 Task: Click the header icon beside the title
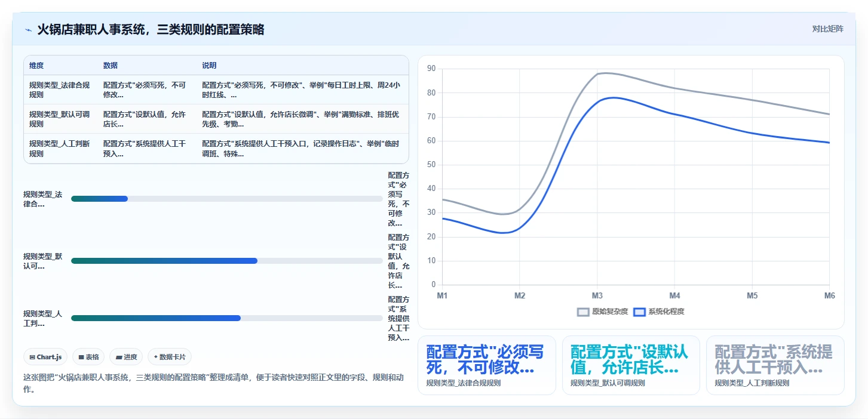click(x=28, y=29)
